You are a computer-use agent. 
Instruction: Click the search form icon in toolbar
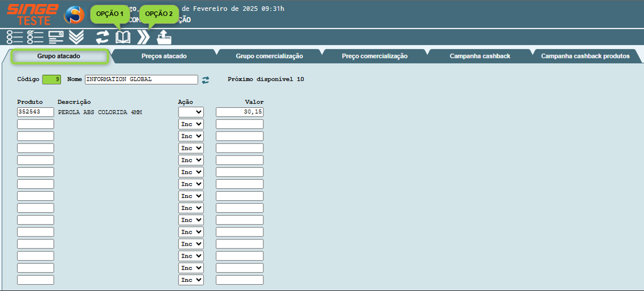[56, 37]
